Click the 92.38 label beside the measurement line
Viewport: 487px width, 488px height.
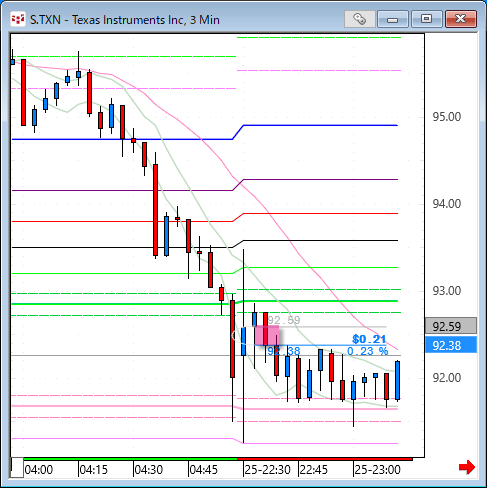[284, 351]
